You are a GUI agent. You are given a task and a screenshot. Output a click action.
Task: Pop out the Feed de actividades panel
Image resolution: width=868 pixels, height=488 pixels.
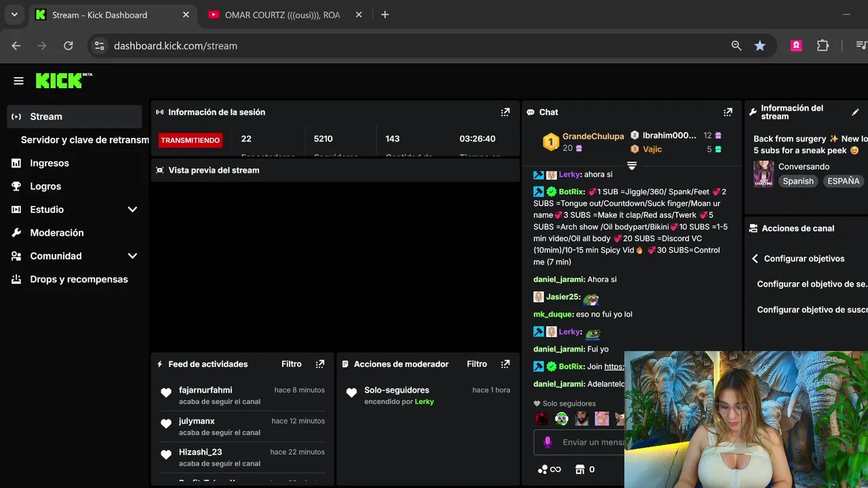[320, 364]
